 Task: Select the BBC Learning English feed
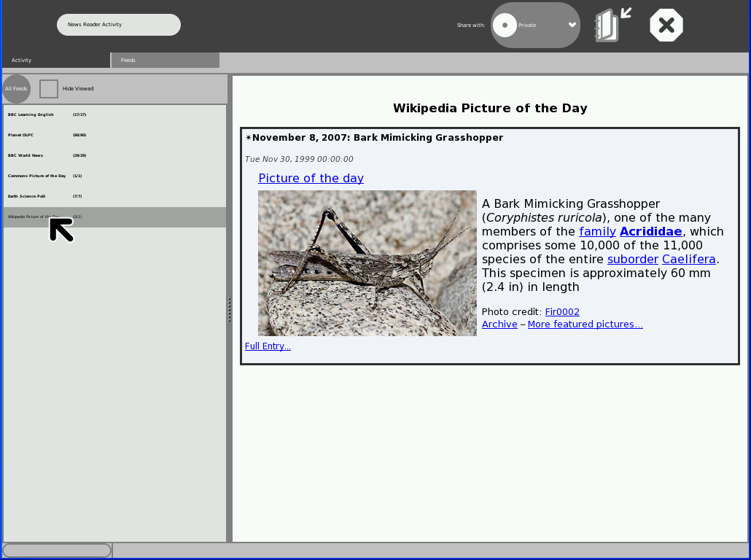tap(31, 114)
